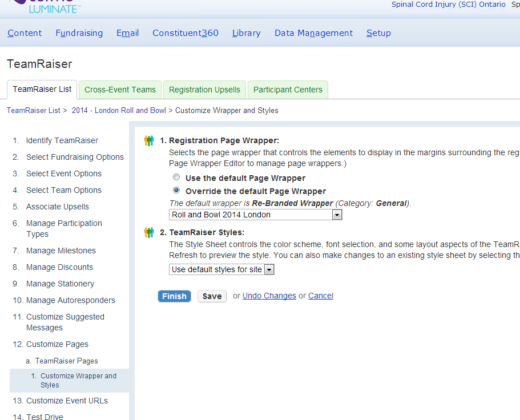Open the Fundraising menu
This screenshot has width=520, height=420.
79,33
